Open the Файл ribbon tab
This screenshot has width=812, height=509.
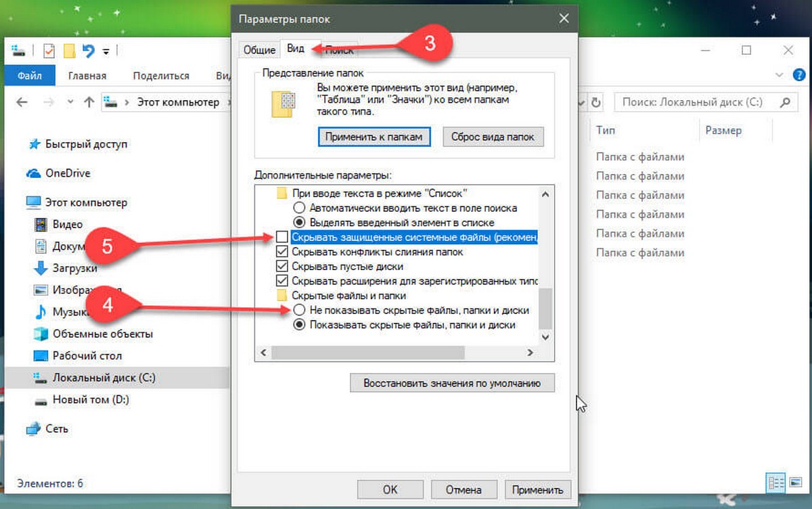pos(30,76)
